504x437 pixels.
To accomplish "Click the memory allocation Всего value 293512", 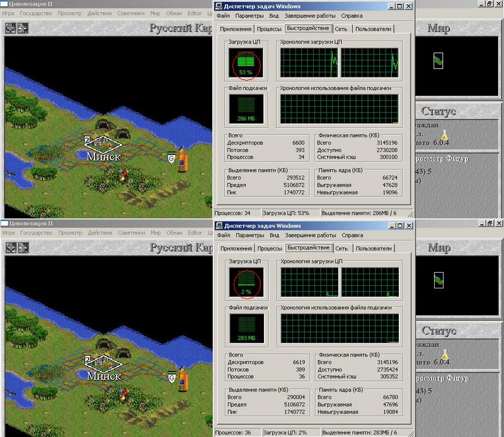I will pyautogui.click(x=295, y=178).
